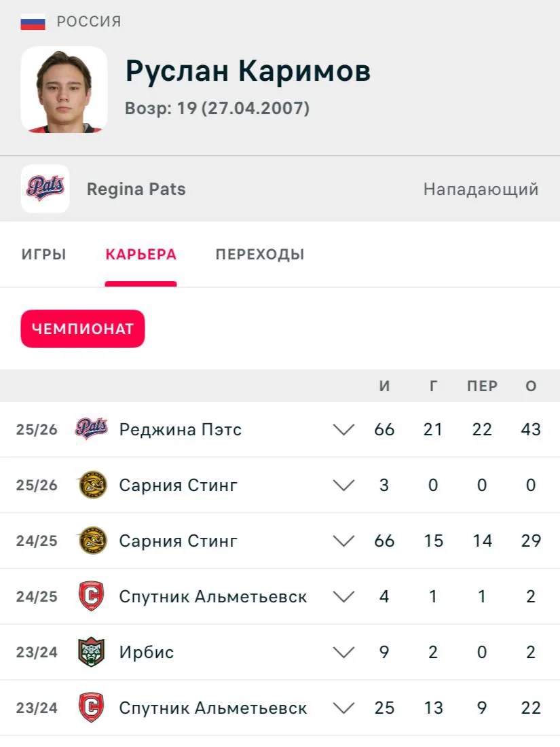Switch to the ИГРЫ tab
Image resolution: width=560 pixels, height=747 pixels.
point(44,255)
